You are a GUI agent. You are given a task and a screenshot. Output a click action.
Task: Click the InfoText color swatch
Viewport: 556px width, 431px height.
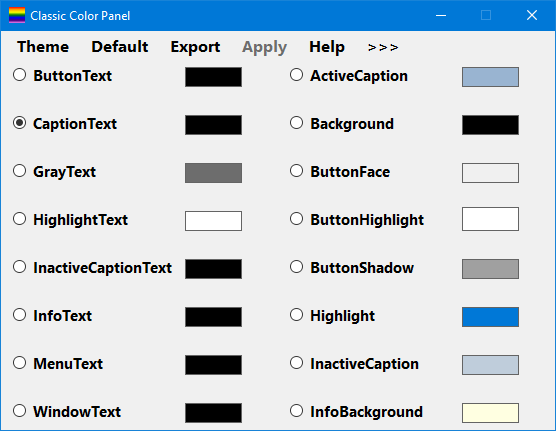click(x=213, y=317)
